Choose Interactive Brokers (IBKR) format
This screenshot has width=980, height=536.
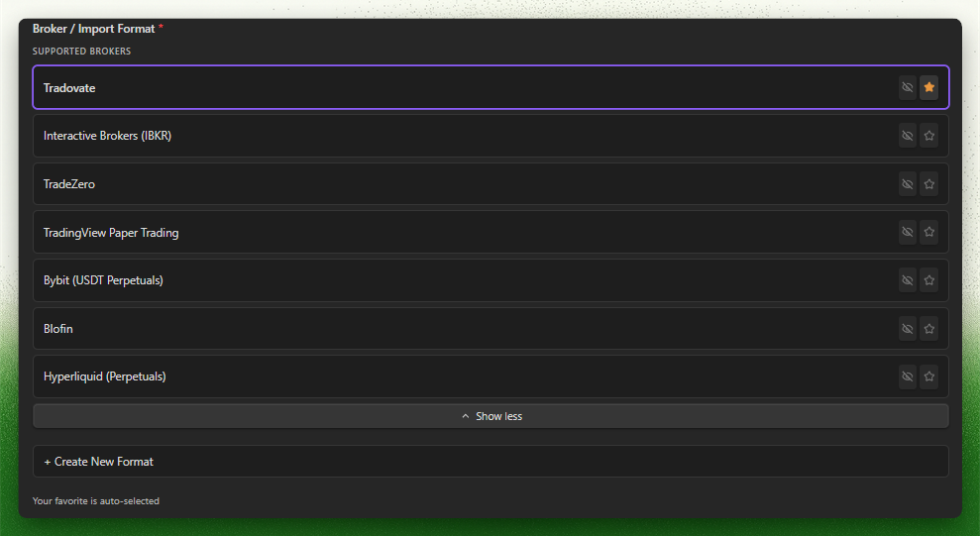click(490, 136)
